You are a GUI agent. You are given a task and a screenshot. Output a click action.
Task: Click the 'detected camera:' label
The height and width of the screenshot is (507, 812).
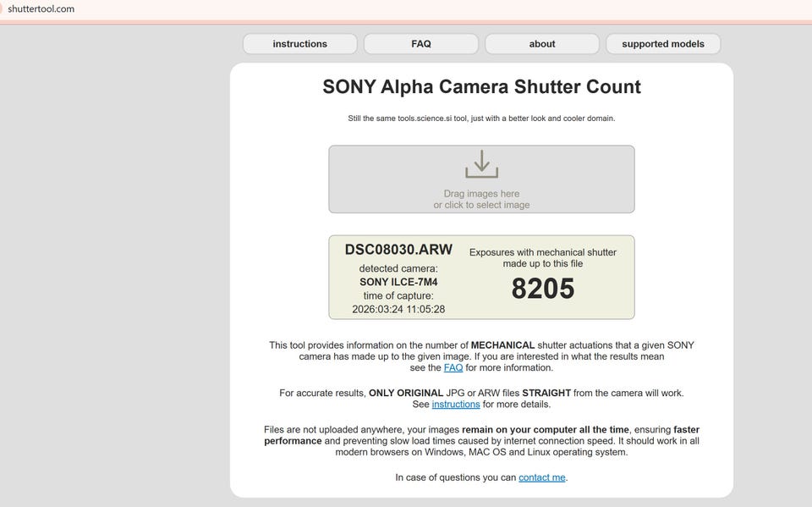point(398,268)
